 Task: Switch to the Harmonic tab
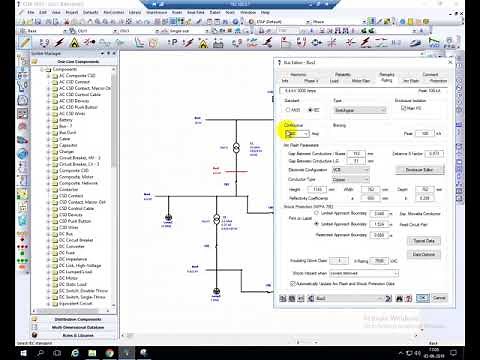click(x=298, y=75)
